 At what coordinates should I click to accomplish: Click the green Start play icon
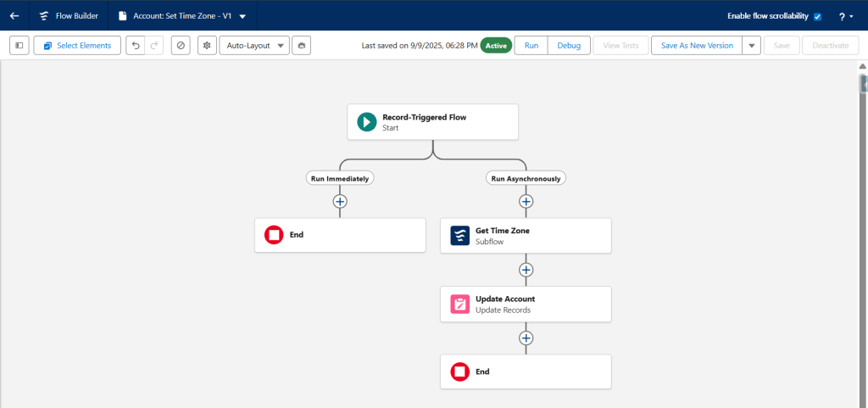click(x=366, y=122)
